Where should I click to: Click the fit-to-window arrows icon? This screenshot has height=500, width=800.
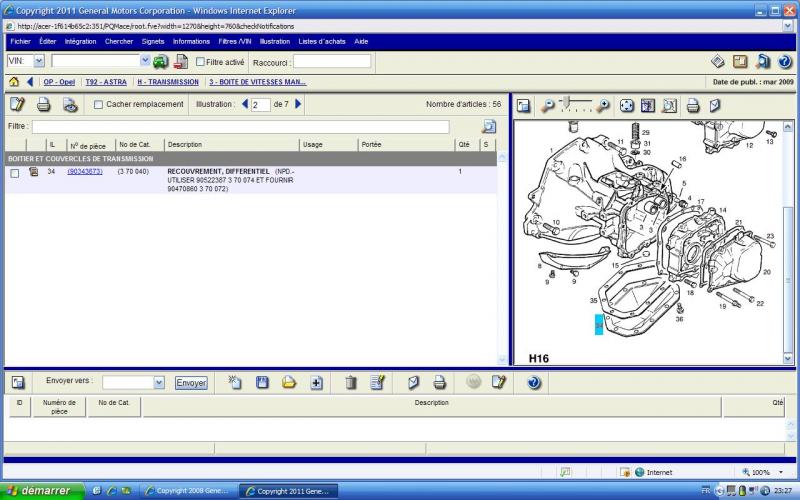(x=627, y=106)
